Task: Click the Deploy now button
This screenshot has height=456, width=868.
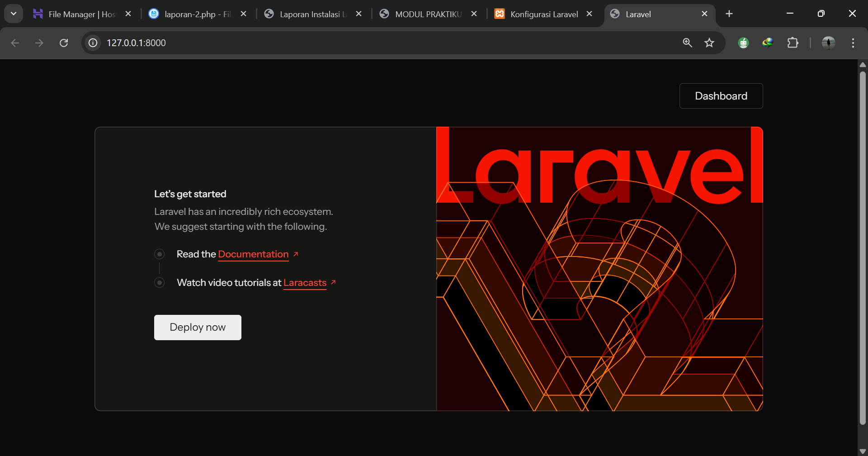Action: point(197,327)
